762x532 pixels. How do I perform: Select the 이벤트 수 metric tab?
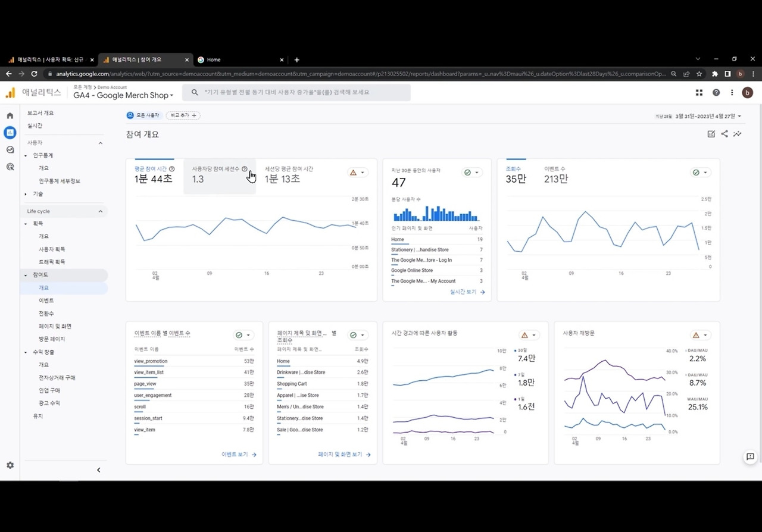556,174
